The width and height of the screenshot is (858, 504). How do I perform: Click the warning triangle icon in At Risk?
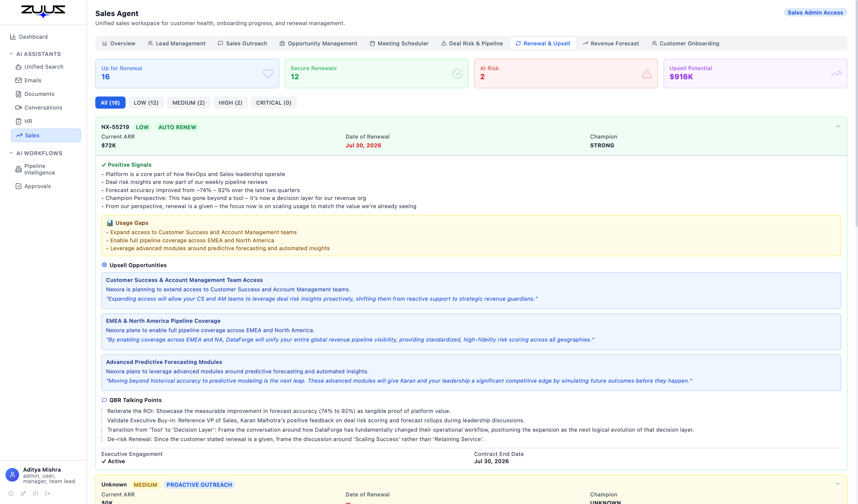tap(647, 74)
